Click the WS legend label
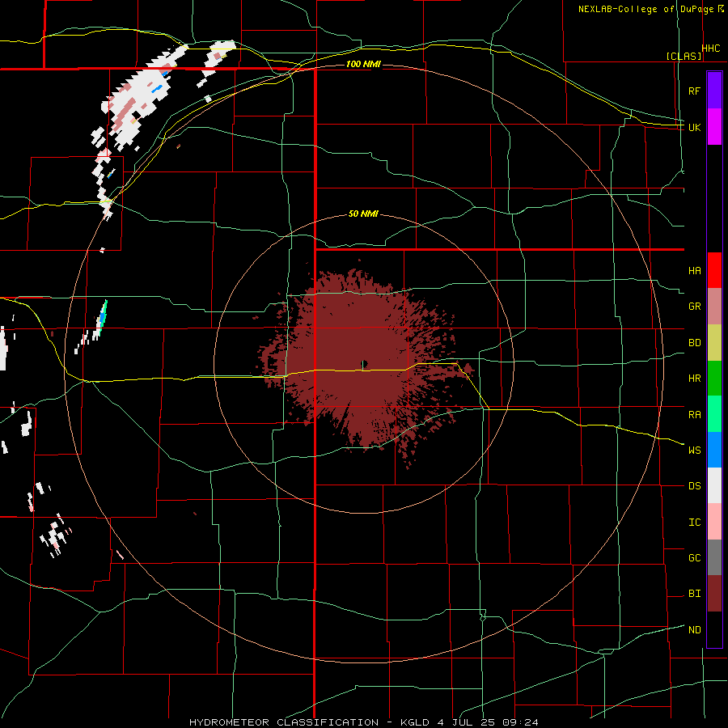This screenshot has width=728, height=728. [x=694, y=451]
